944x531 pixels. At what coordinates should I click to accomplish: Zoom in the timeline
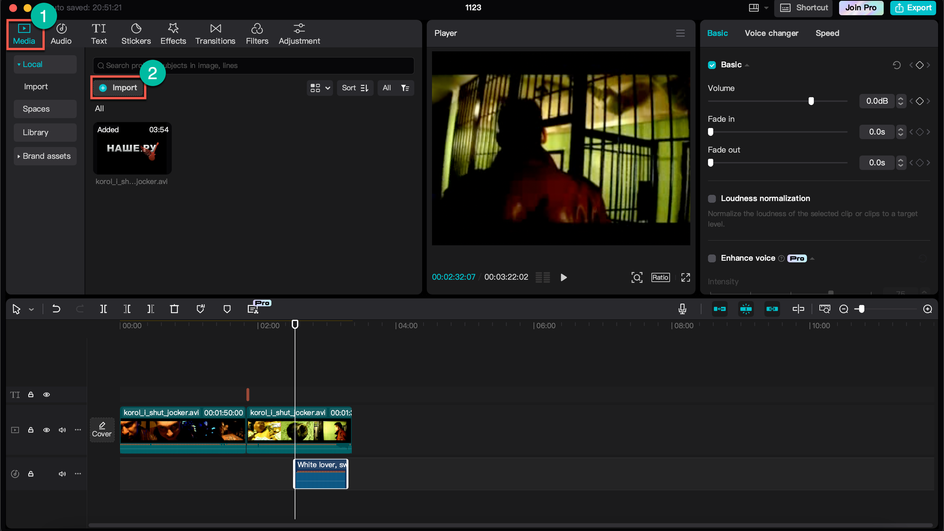click(927, 309)
